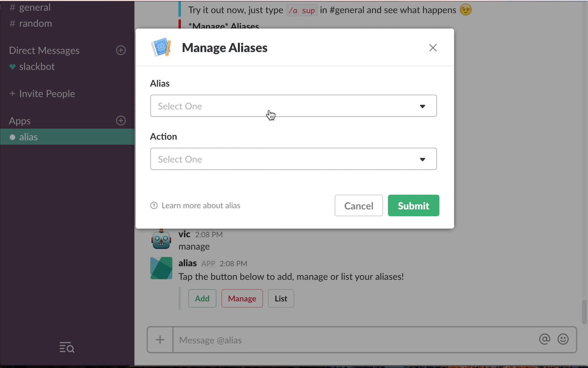
Task: Select the alias app in sidebar
Action: click(x=67, y=137)
